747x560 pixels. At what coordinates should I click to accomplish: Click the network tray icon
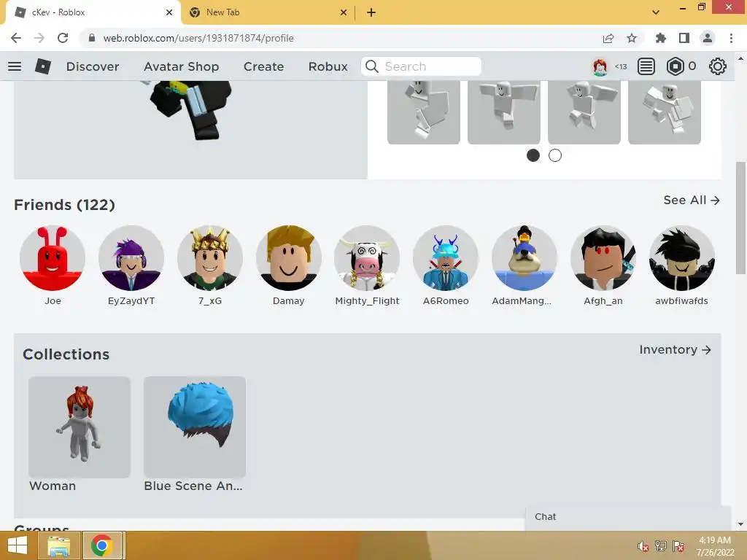click(x=661, y=546)
